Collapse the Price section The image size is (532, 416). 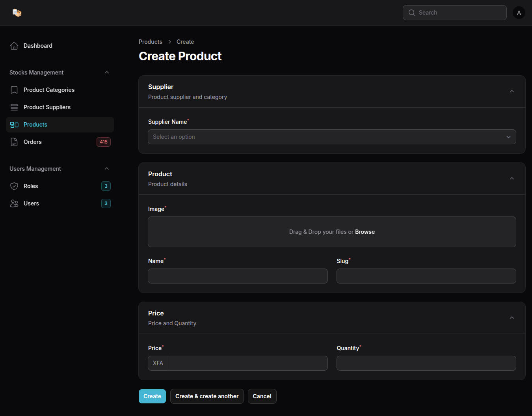click(x=512, y=318)
